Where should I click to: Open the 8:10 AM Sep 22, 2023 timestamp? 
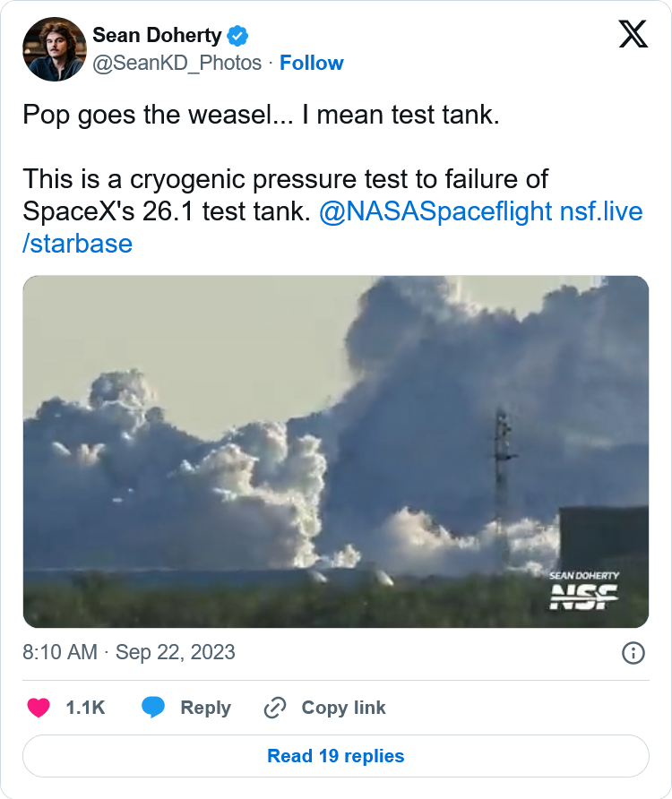129,652
